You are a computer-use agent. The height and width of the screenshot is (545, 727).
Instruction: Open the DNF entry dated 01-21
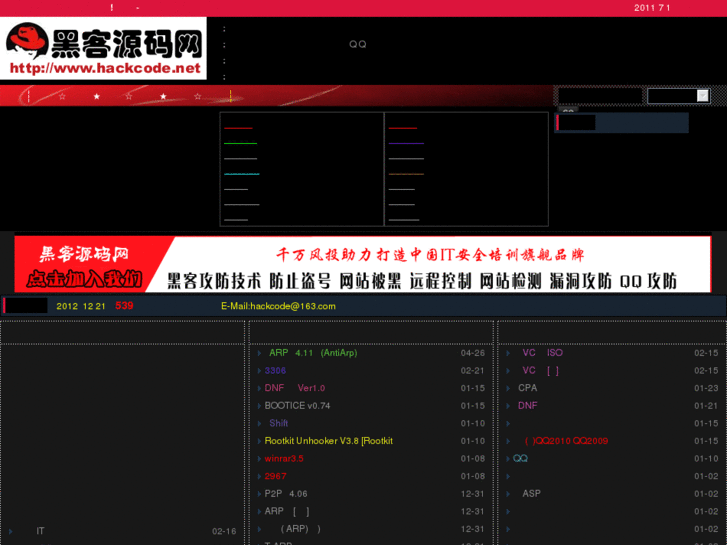click(528, 406)
